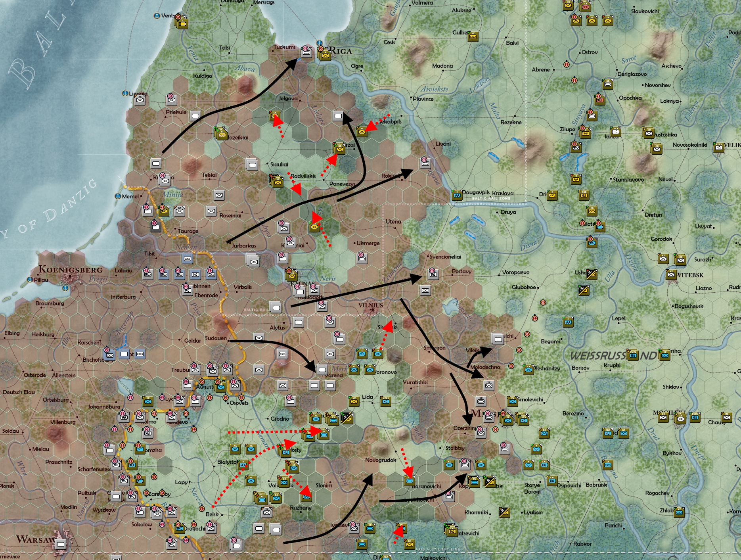Click the Ostrov town label

[x=590, y=52]
